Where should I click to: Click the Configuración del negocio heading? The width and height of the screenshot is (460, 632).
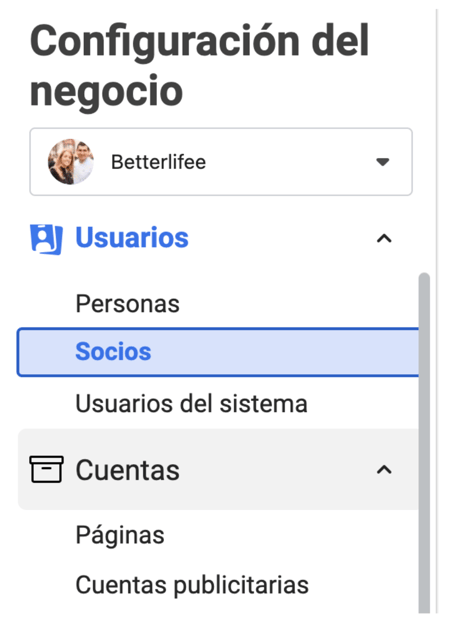(x=200, y=65)
